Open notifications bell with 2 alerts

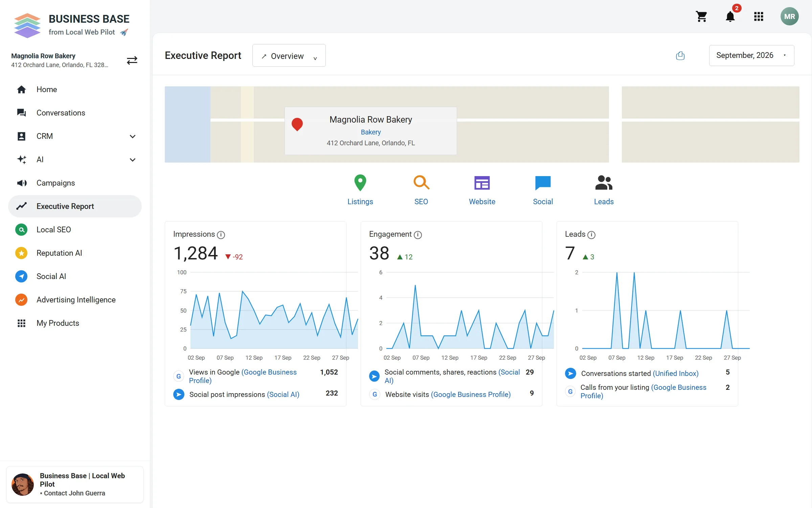click(x=730, y=16)
